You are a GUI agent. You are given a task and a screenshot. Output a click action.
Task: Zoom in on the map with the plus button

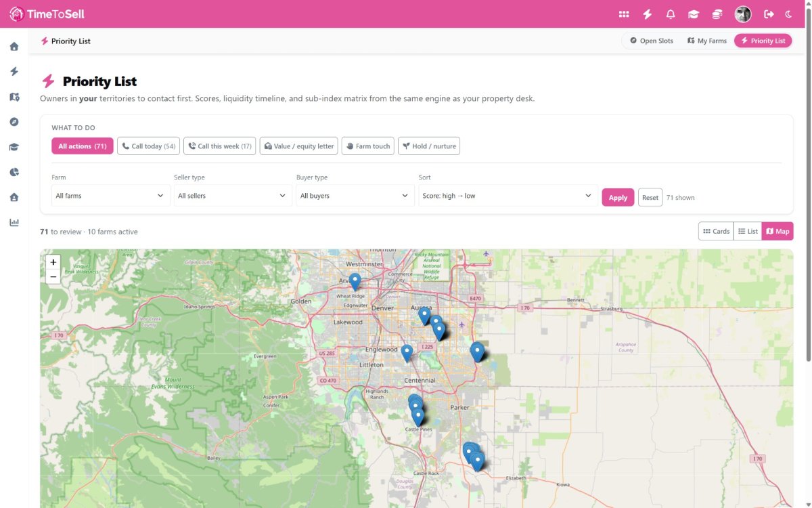coord(53,262)
